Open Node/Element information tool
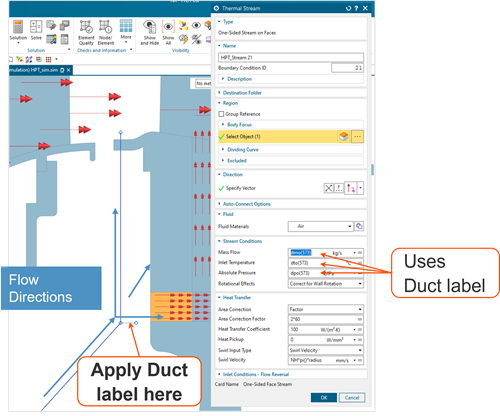The width and height of the screenshot is (500, 416). tap(106, 32)
